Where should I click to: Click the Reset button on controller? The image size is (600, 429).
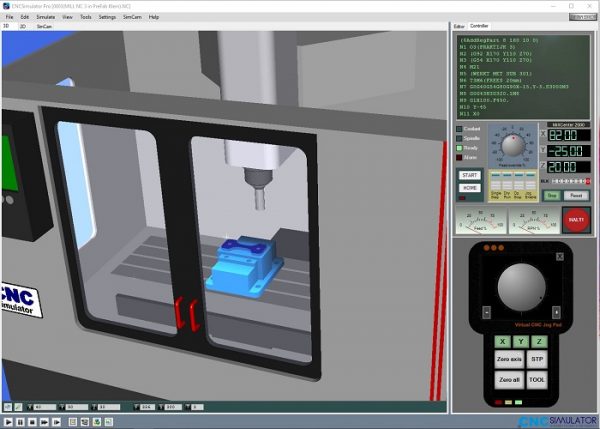tap(576, 196)
